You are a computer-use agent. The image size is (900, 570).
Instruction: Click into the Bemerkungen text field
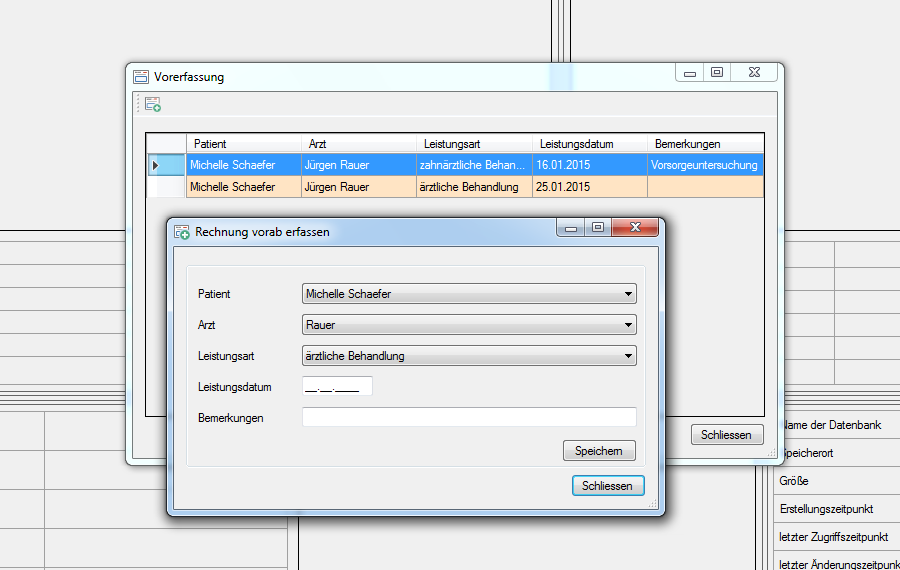coord(469,417)
